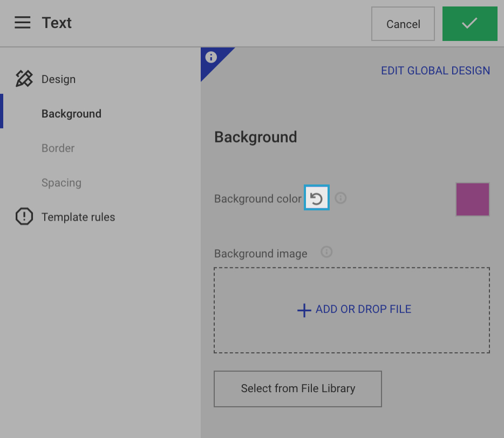Click the plus icon in drop area
The image size is (504, 438).
304,310
